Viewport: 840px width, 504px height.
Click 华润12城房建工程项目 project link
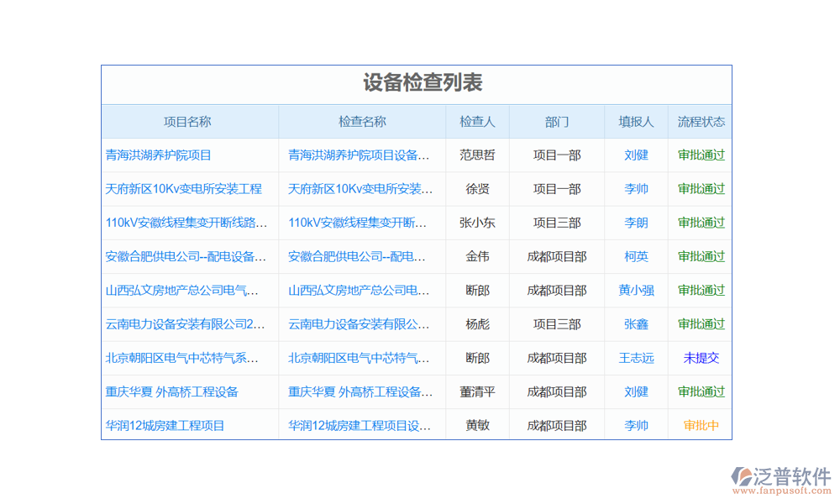[165, 426]
